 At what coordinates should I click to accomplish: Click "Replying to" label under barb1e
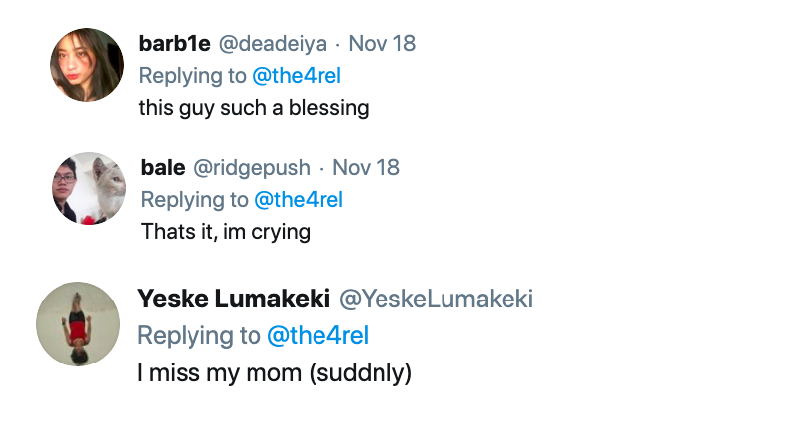pyautogui.click(x=194, y=76)
